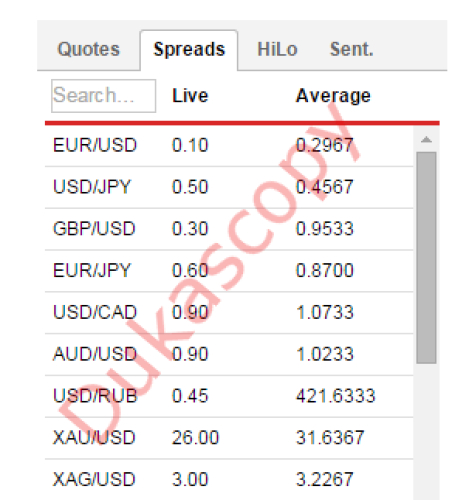This screenshot has height=500, width=469.
Task: Switch to the Sent. tab
Action: [351, 49]
